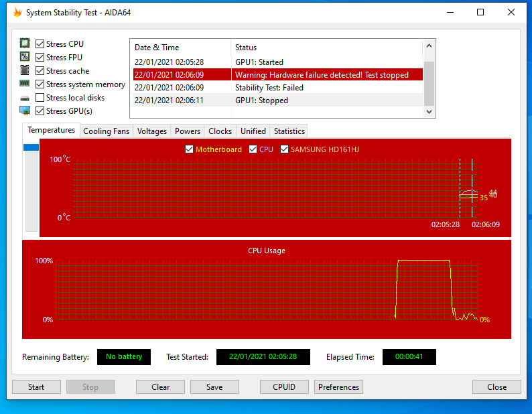
Task: Select the 'Hardware failure detected' warning row
Action: click(x=278, y=74)
